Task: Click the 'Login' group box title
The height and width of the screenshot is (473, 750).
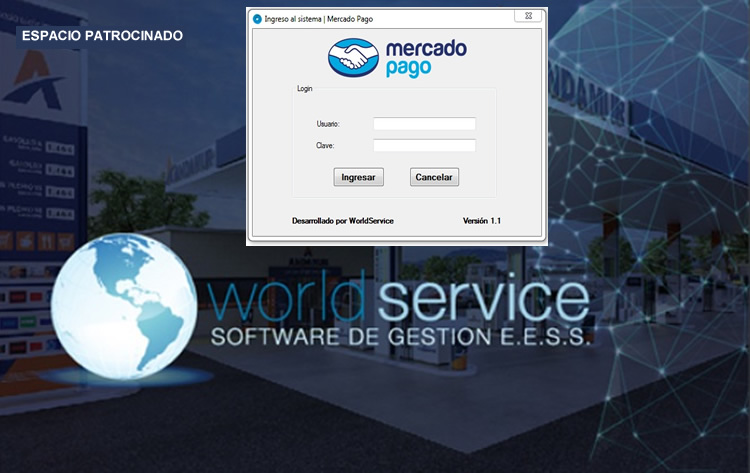Action: coord(305,88)
